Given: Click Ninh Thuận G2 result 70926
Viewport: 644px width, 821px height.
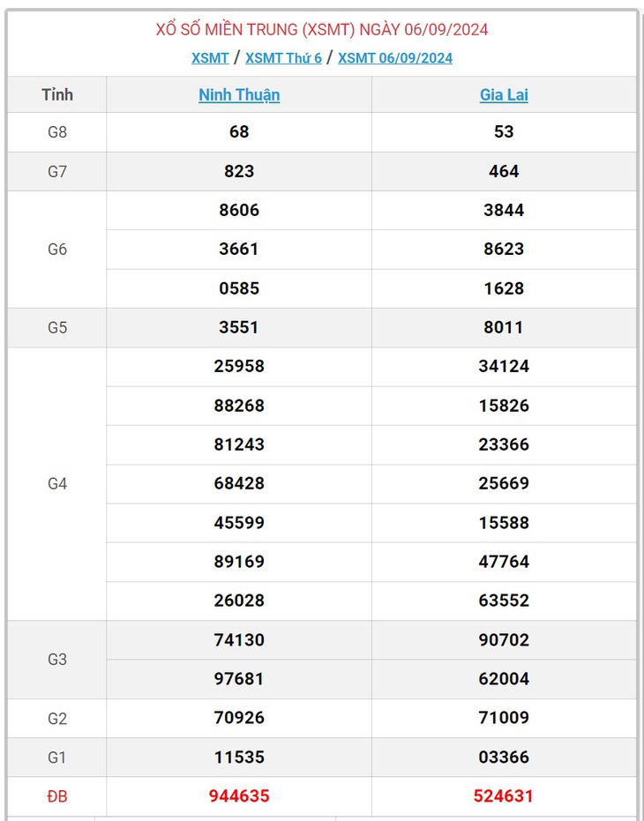Looking at the screenshot, I should (x=239, y=717).
